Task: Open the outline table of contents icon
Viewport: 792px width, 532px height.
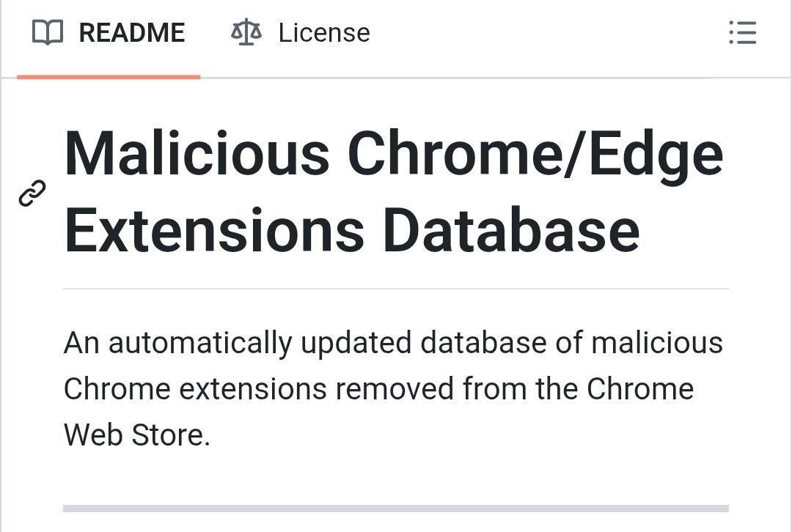Action: click(x=742, y=33)
